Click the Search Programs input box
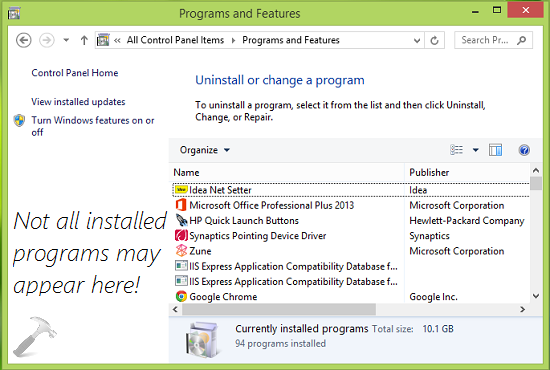The image size is (550, 370). tap(494, 40)
